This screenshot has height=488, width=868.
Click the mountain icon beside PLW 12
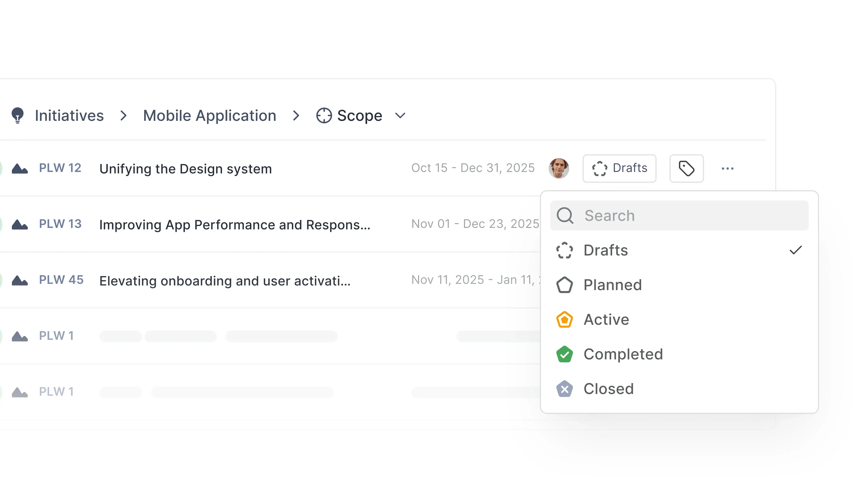click(x=20, y=168)
